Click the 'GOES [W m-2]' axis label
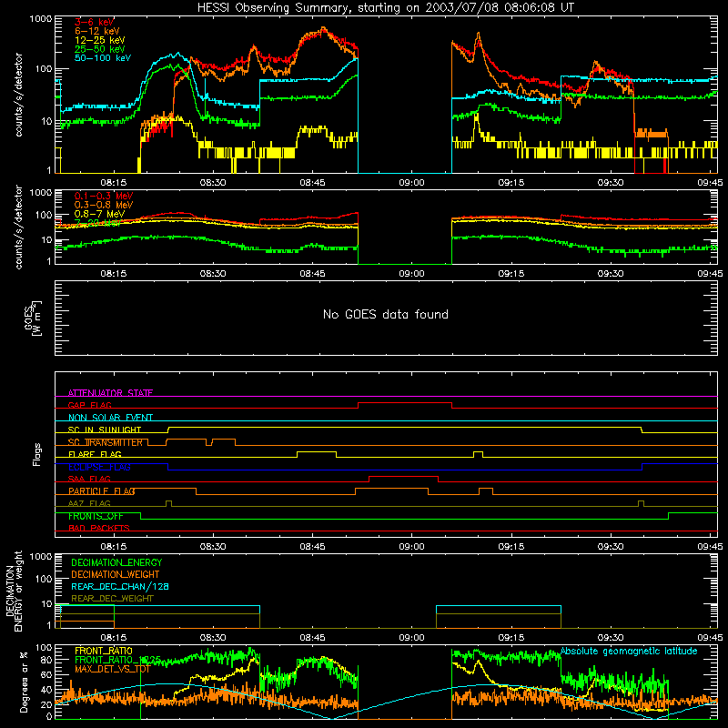The width and height of the screenshot is (728, 728). click(33, 318)
